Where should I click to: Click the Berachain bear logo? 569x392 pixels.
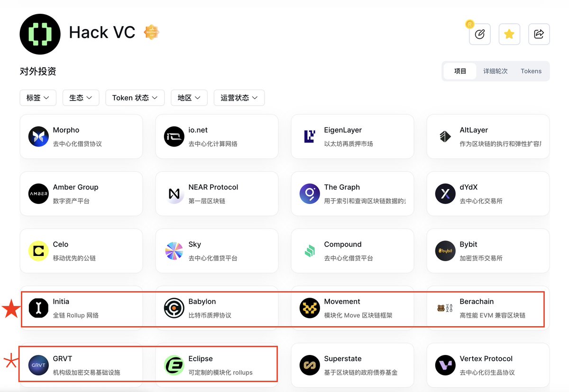click(445, 308)
